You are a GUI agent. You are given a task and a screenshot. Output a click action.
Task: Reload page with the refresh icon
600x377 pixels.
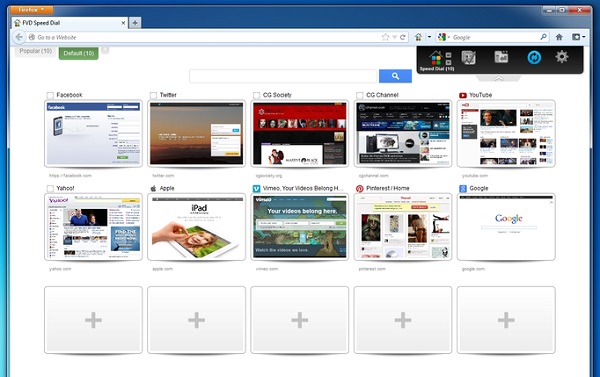[403, 37]
